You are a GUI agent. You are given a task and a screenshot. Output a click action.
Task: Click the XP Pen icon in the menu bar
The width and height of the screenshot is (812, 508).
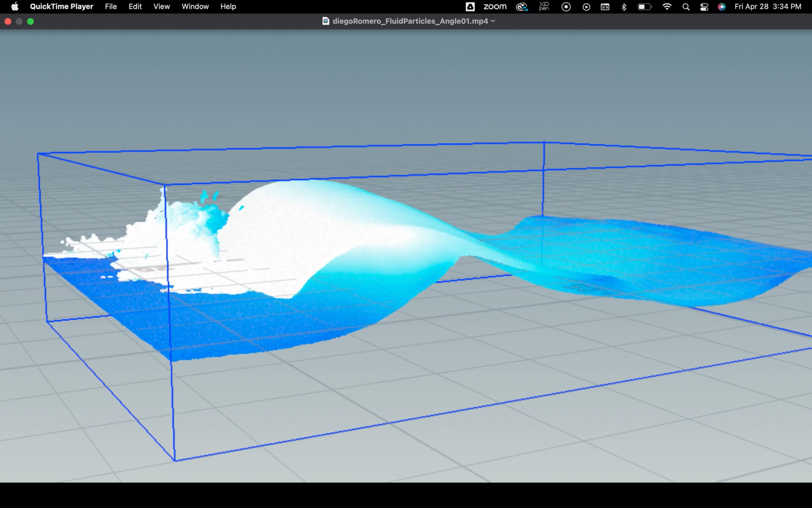click(544, 6)
